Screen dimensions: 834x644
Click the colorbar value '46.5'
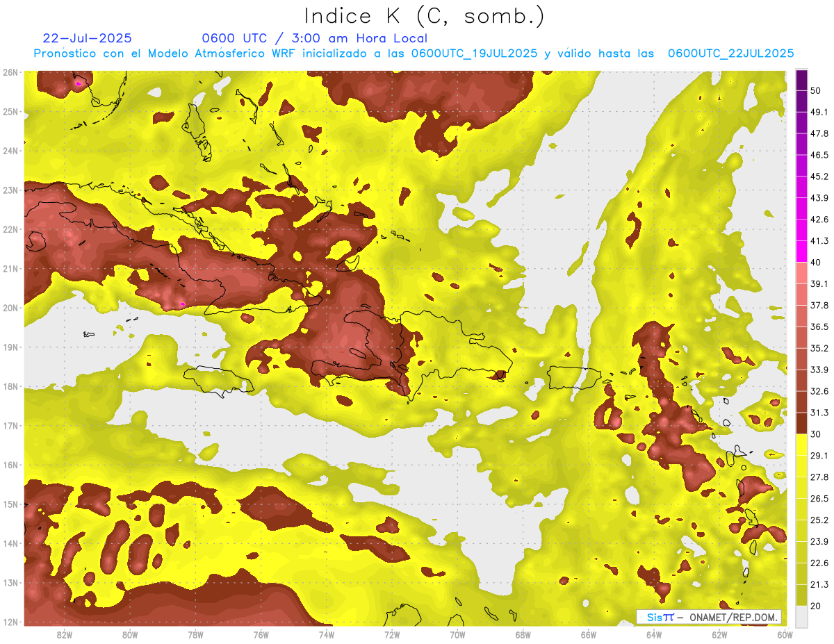pyautogui.click(x=819, y=155)
